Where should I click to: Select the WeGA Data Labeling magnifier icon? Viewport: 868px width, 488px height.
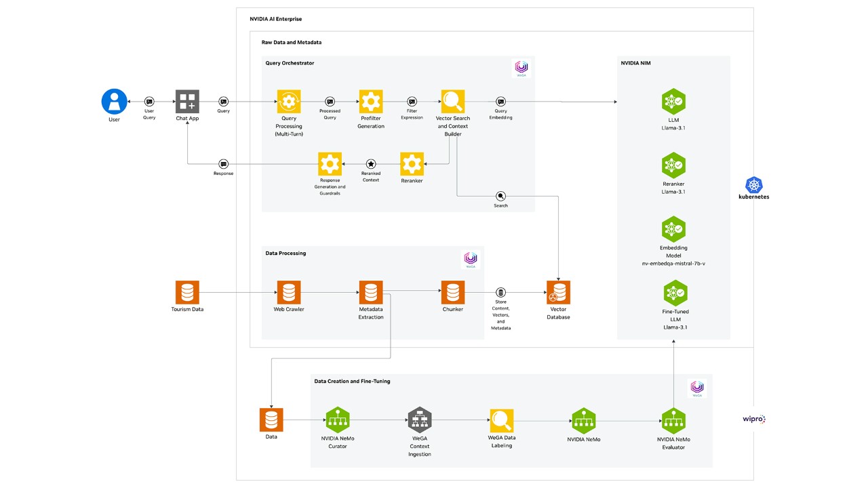coord(502,420)
